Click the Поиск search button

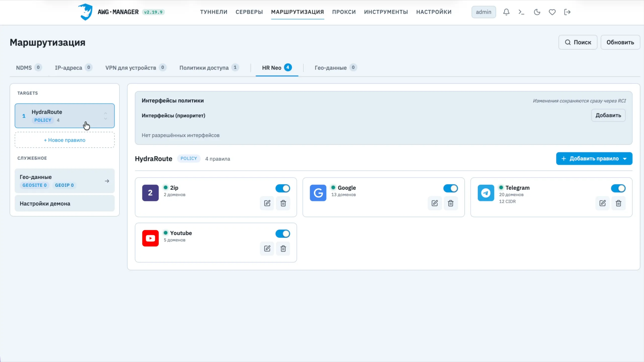click(x=578, y=42)
